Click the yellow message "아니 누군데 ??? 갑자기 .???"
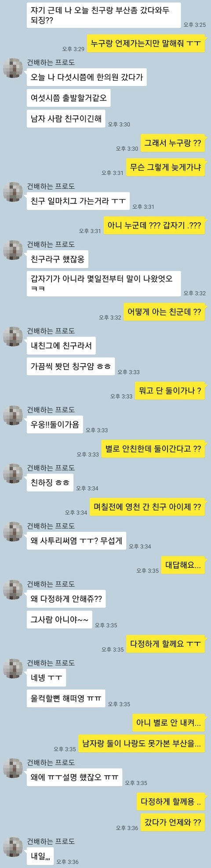 (154, 225)
